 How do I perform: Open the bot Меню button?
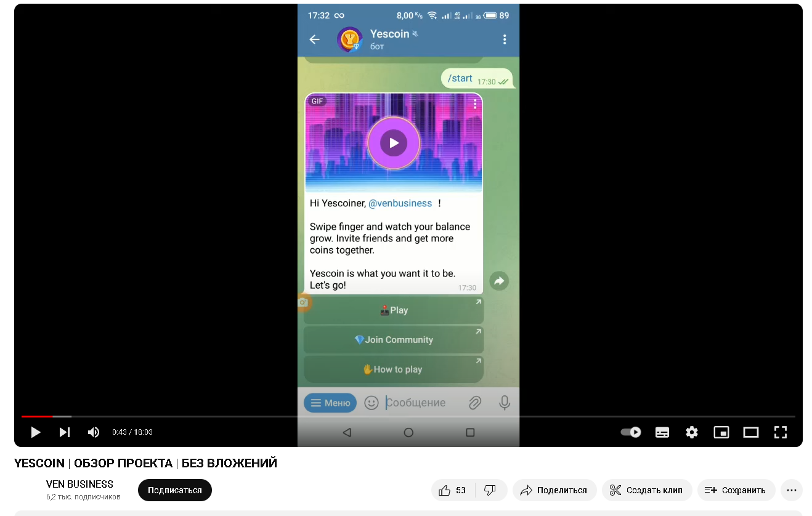[x=330, y=403]
